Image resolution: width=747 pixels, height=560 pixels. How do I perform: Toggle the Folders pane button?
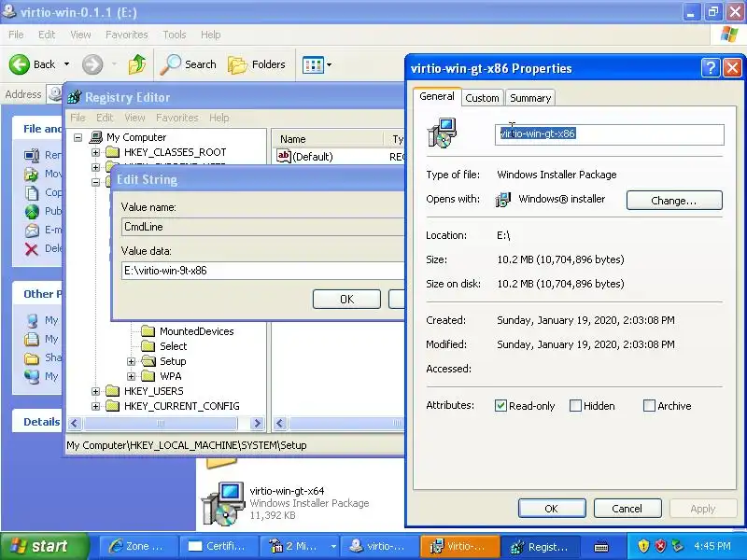(256, 64)
